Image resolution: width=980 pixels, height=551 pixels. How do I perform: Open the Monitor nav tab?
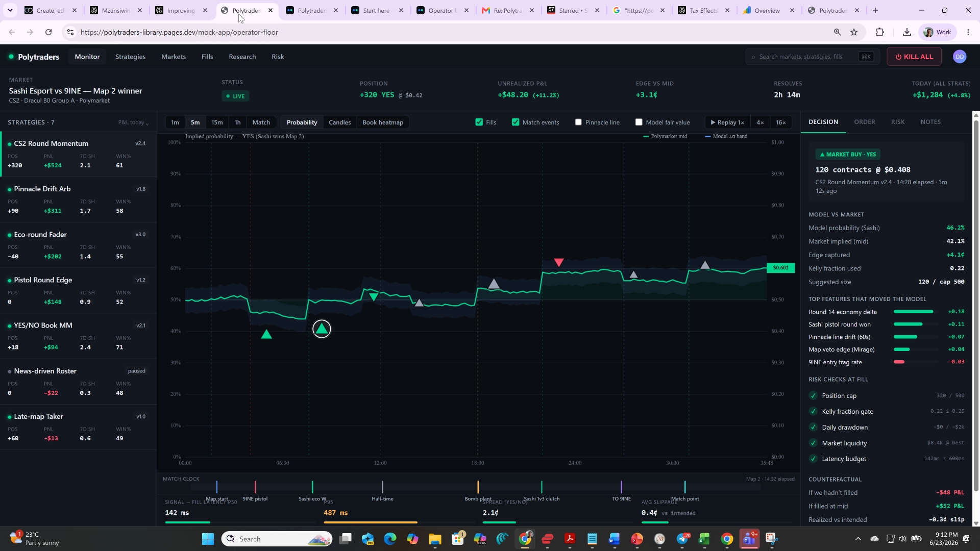pyautogui.click(x=87, y=57)
